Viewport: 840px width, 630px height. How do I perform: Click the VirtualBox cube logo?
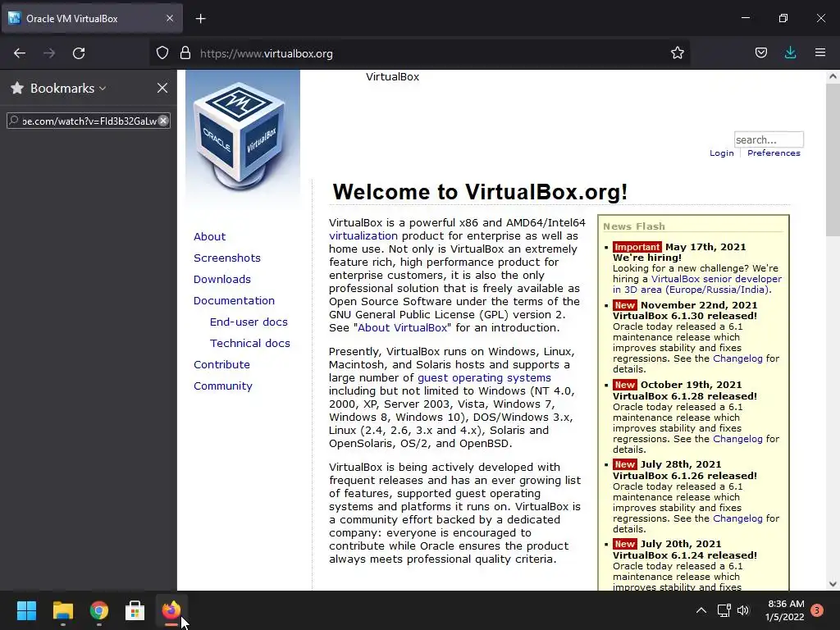(x=242, y=136)
